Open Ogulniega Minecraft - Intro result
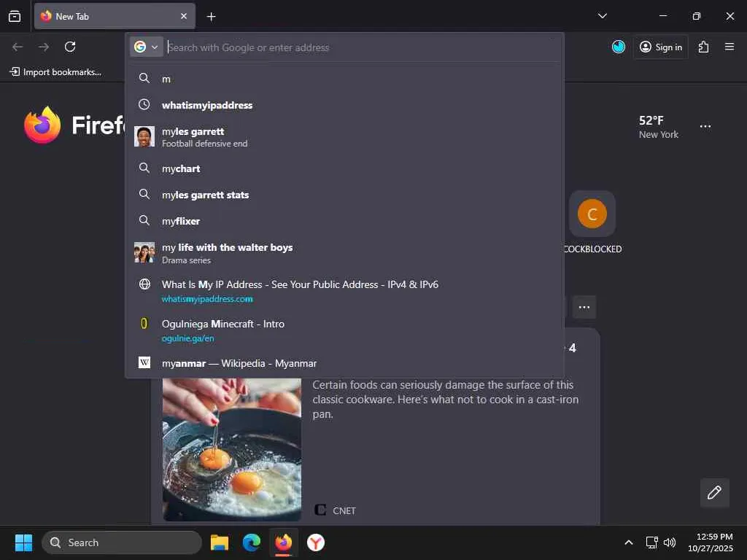 [x=344, y=330]
